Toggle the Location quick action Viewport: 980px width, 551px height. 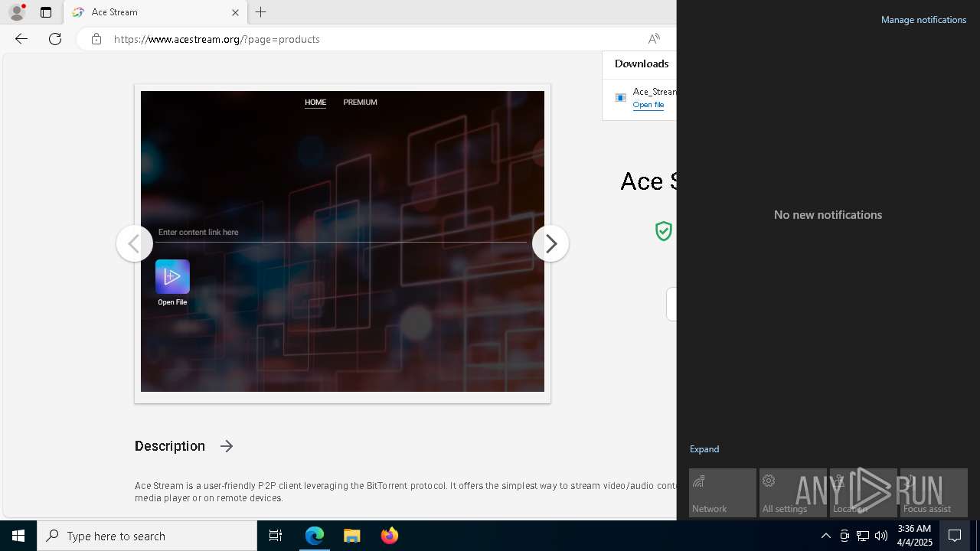click(864, 493)
